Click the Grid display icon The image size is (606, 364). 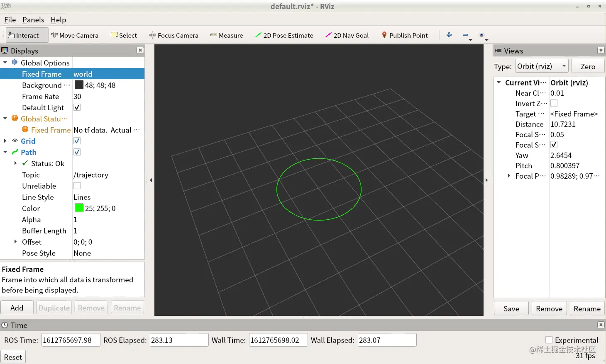15,141
